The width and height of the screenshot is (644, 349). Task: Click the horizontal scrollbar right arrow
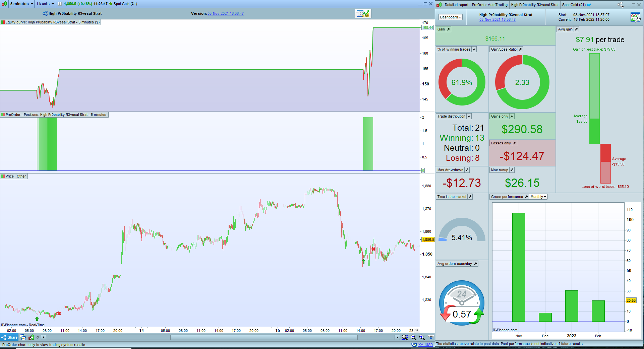[397, 337]
